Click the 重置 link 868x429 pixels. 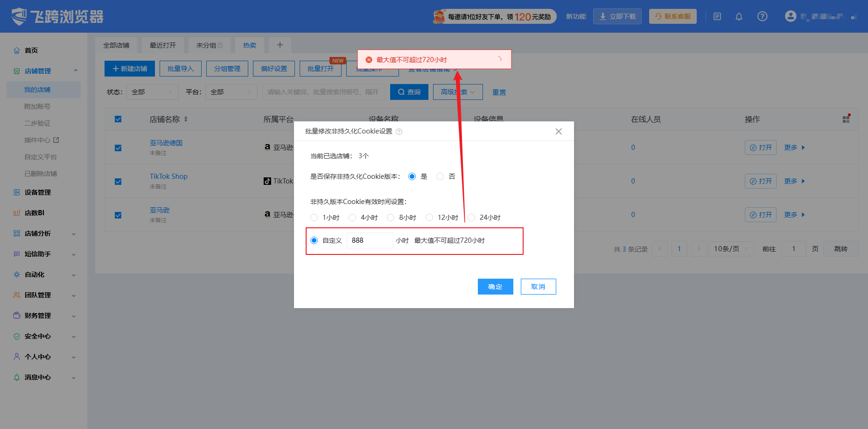coord(499,92)
